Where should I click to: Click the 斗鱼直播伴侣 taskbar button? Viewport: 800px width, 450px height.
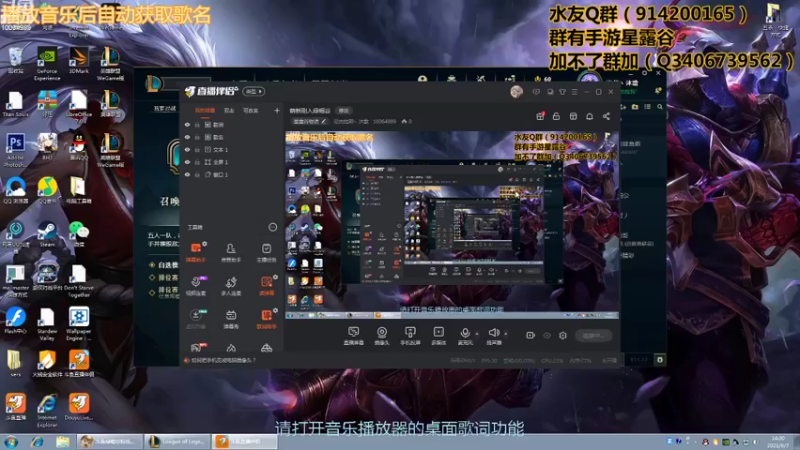pyautogui.click(x=244, y=441)
